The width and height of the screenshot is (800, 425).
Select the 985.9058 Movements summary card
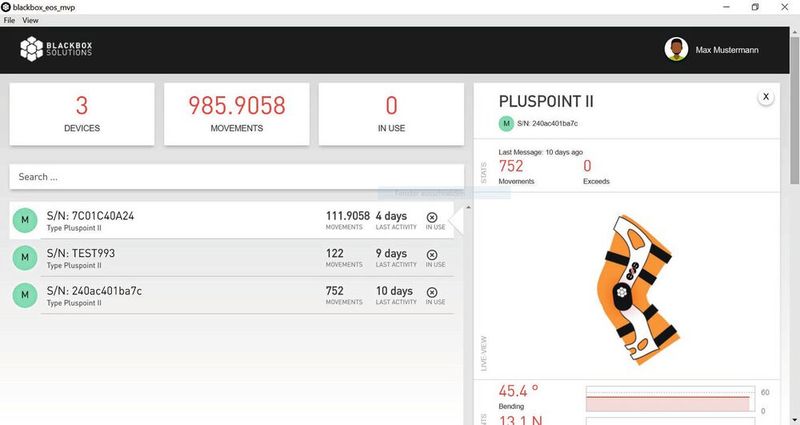coord(237,114)
